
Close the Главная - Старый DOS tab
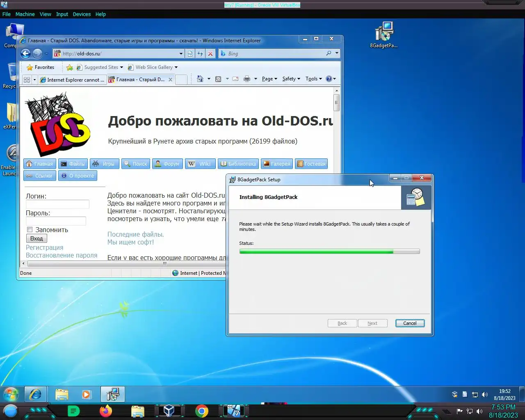coord(170,80)
